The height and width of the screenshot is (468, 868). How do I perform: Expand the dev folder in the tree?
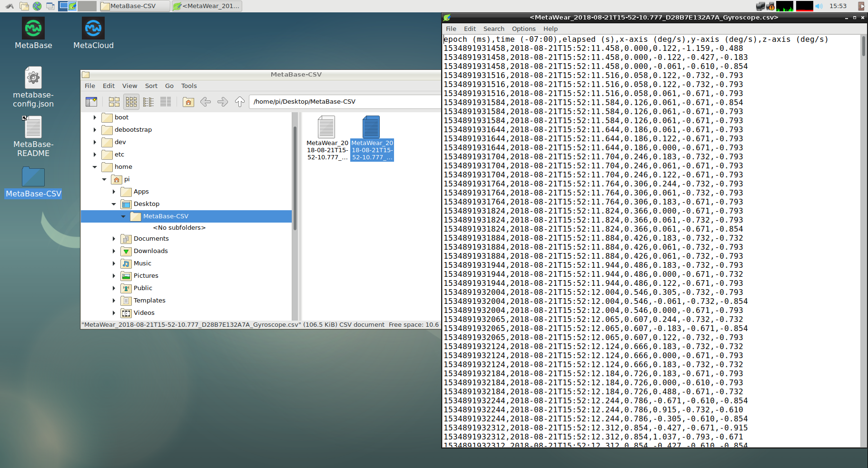coord(95,142)
